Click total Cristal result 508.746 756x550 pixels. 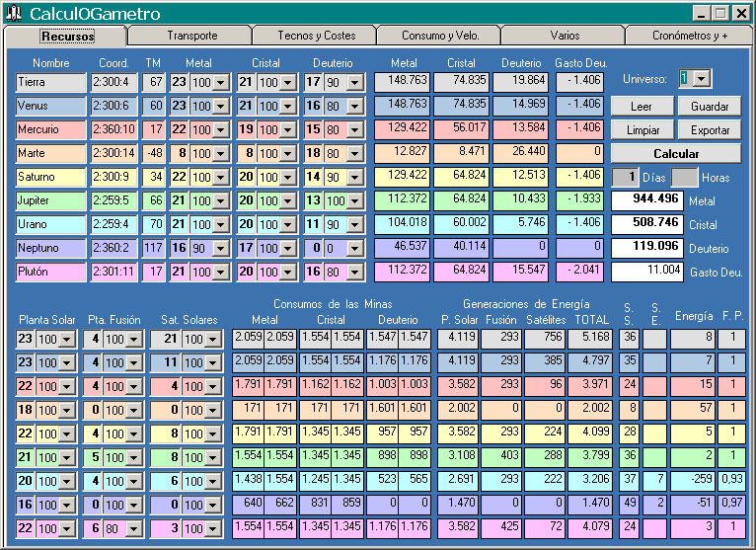click(x=647, y=224)
